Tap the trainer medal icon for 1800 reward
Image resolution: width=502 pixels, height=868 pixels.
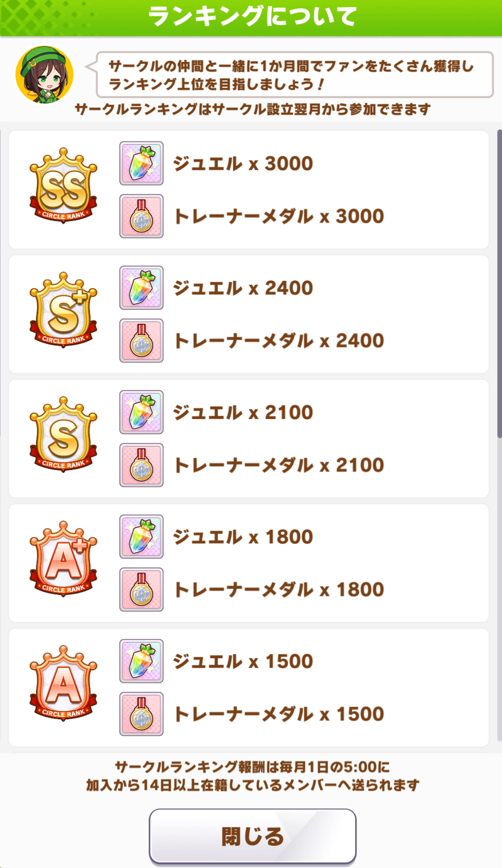pos(142,589)
